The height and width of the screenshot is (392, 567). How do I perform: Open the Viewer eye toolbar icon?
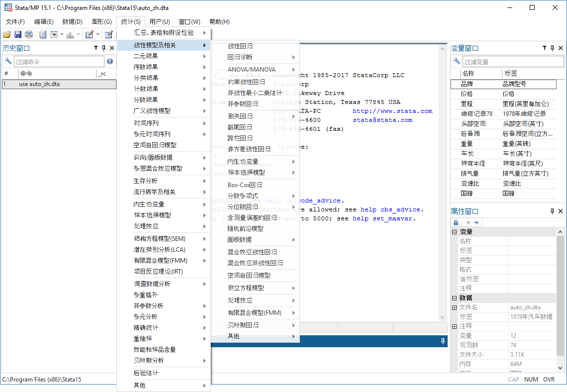(x=54, y=35)
